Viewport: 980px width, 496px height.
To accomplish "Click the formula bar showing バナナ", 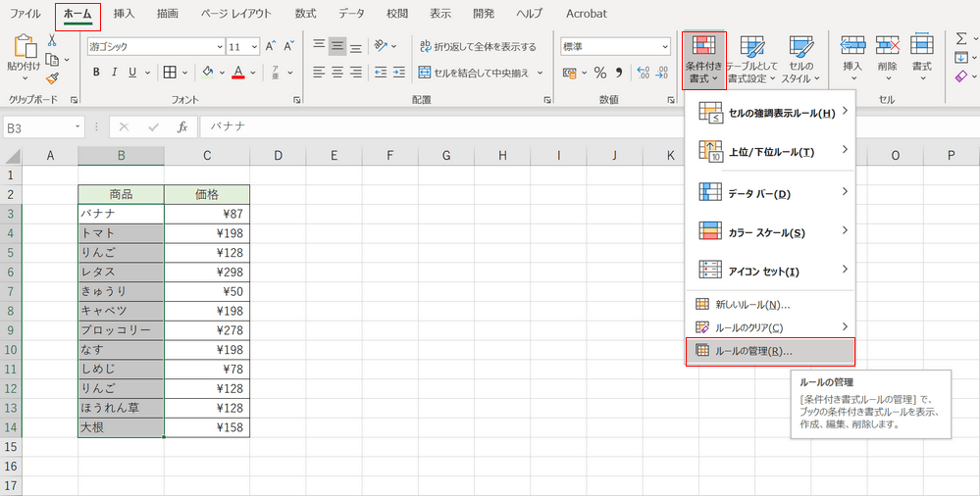I will (x=590, y=126).
